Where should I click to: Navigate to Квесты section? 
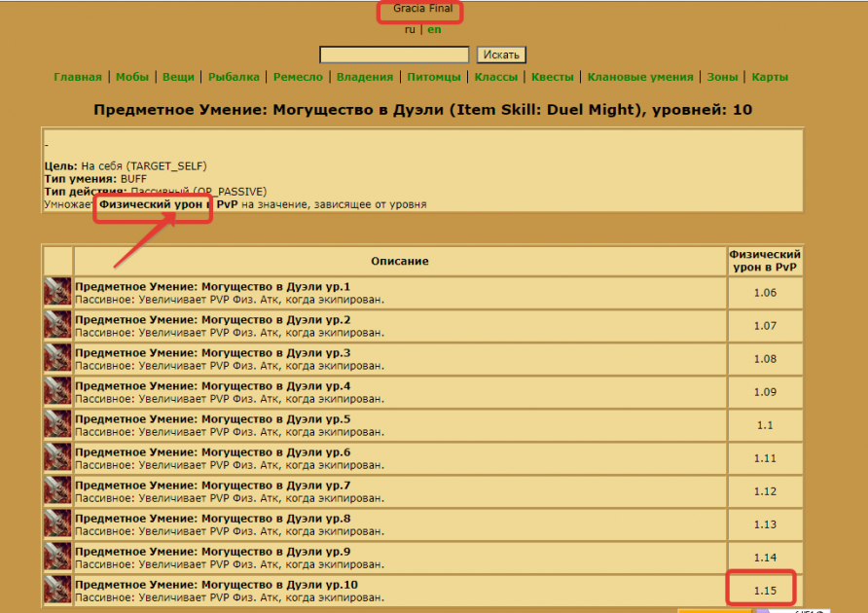pos(553,77)
